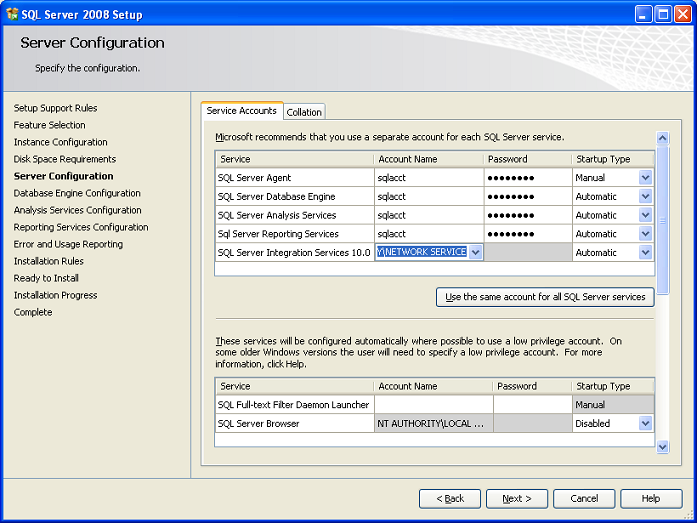Click 'Server Configuration' in the step list
The height and width of the screenshot is (523, 697).
[63, 176]
